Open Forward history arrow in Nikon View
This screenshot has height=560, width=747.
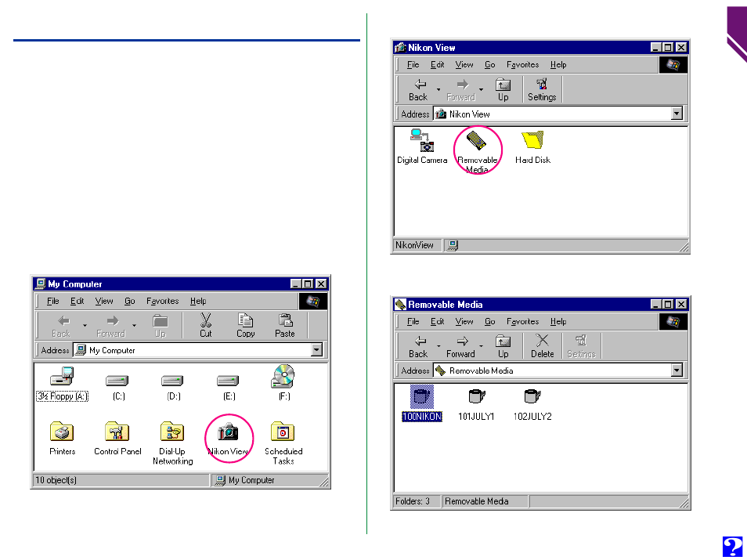click(x=482, y=89)
